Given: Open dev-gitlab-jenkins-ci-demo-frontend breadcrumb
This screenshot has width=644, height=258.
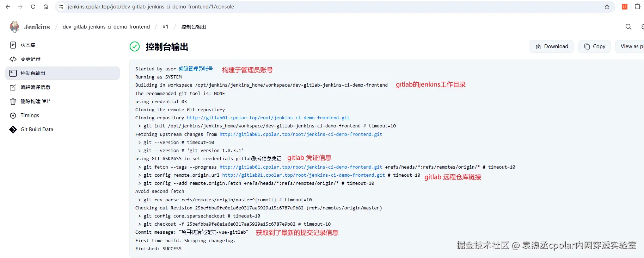Looking at the screenshot, I should [x=106, y=27].
